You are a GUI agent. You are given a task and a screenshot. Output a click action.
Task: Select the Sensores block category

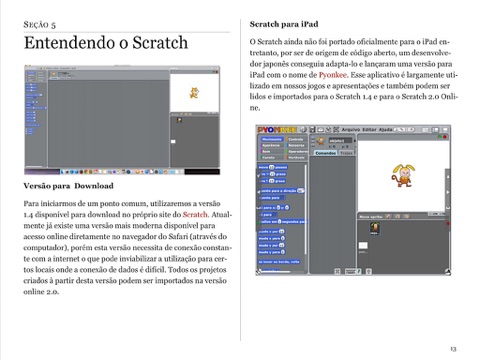click(296, 145)
